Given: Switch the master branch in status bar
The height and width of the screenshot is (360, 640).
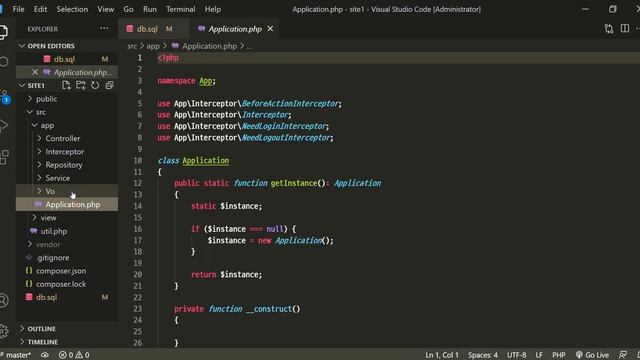Looking at the screenshot, I should tap(16, 355).
